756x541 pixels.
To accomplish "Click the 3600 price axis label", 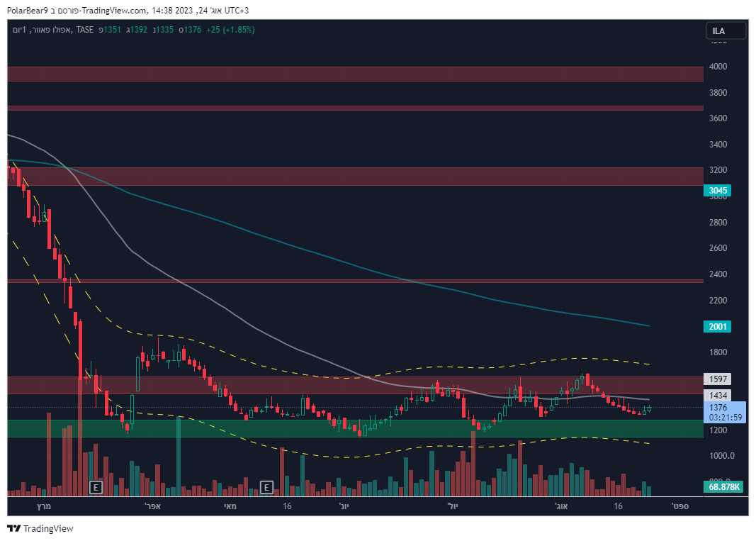I will [718, 118].
